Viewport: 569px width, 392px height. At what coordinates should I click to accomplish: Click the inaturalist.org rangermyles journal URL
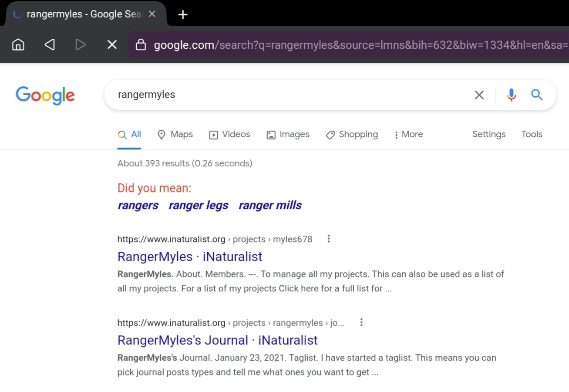(x=231, y=323)
